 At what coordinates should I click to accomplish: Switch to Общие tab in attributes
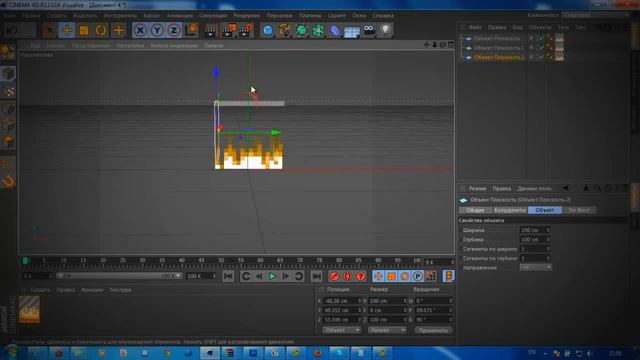pyautogui.click(x=475, y=210)
